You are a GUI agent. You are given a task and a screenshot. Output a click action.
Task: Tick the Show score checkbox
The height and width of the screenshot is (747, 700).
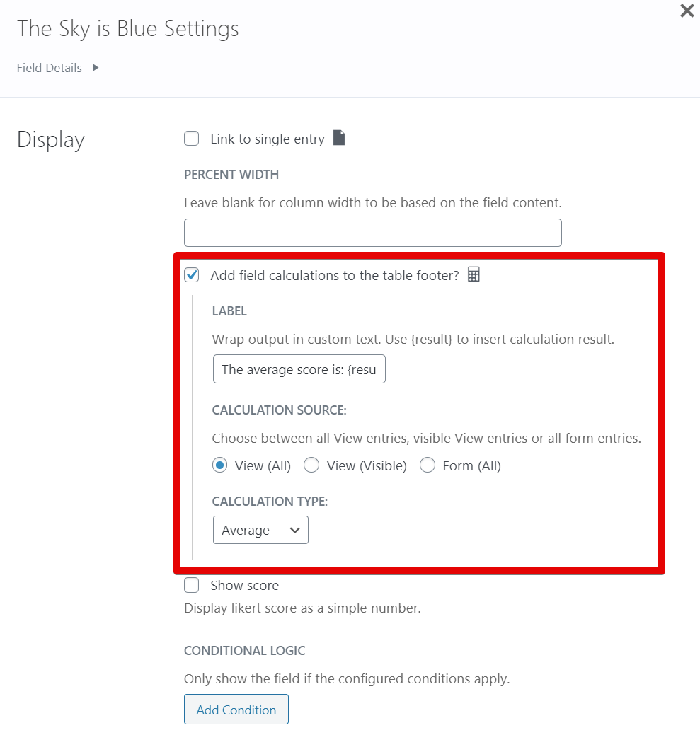tap(192, 585)
